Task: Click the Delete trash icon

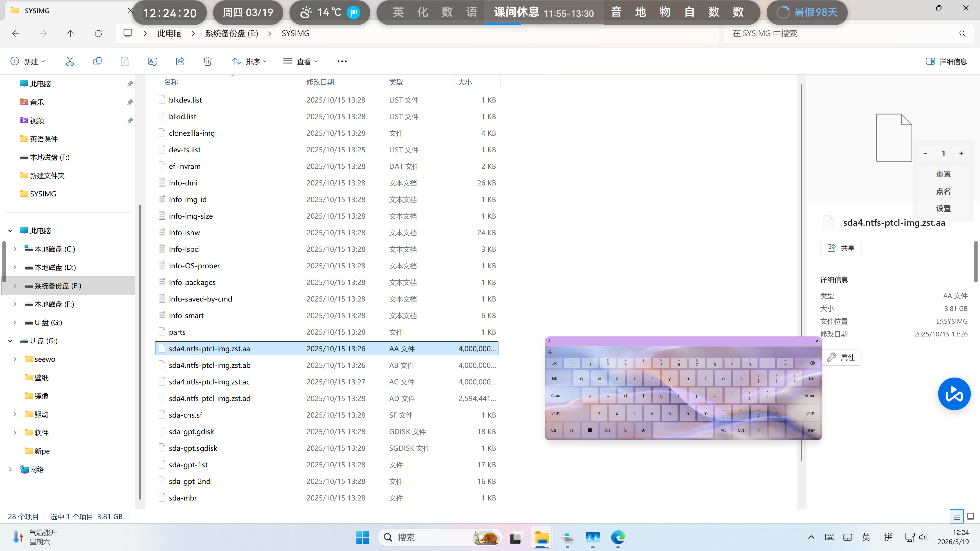Action: pyautogui.click(x=208, y=61)
